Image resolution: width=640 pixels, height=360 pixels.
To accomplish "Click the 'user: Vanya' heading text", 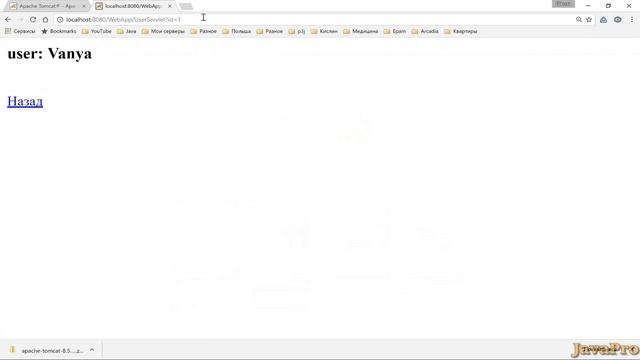I will [50, 53].
